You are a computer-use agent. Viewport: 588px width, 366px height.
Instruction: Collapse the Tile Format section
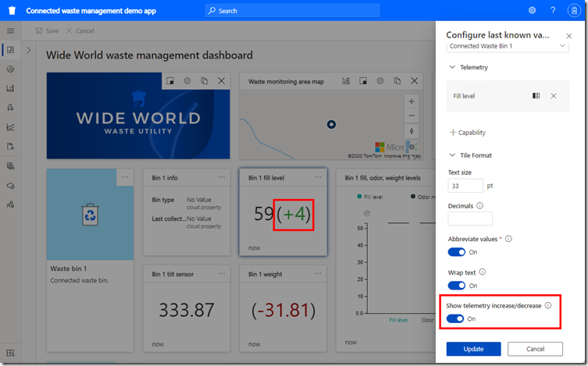[x=452, y=155]
